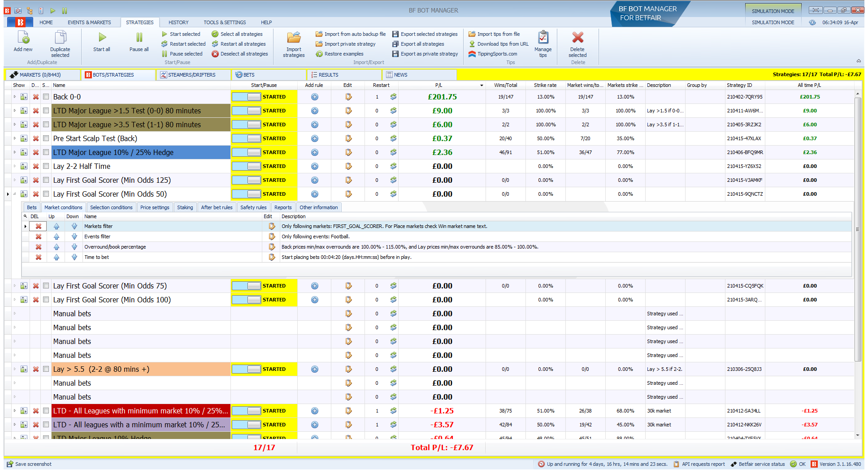The image size is (868, 473).
Task: Click vertical scrollbar of strategies list
Action: pyautogui.click(x=858, y=228)
